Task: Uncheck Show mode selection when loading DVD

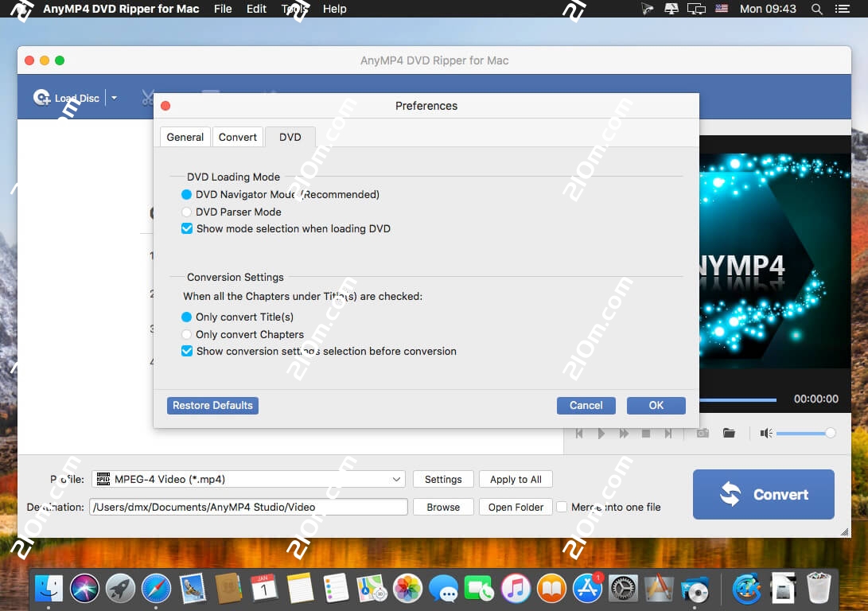Action: [186, 228]
